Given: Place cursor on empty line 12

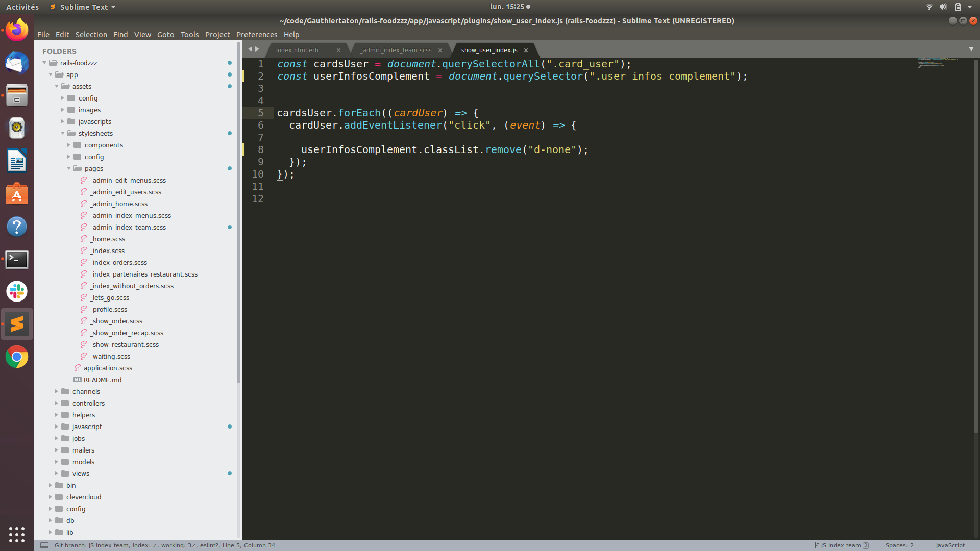Looking at the screenshot, I should pos(521,198).
